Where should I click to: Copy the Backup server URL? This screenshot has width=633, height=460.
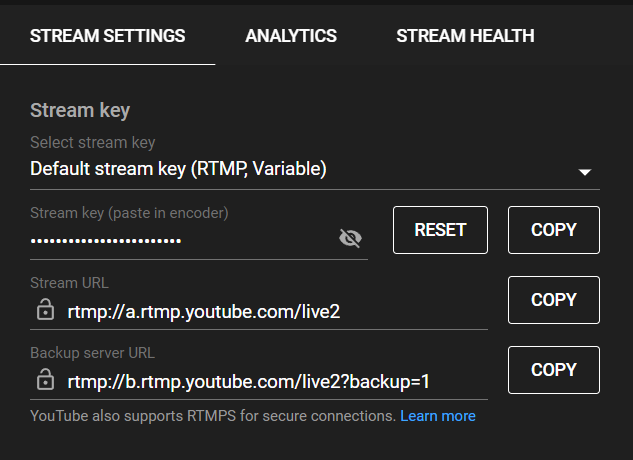[553, 370]
